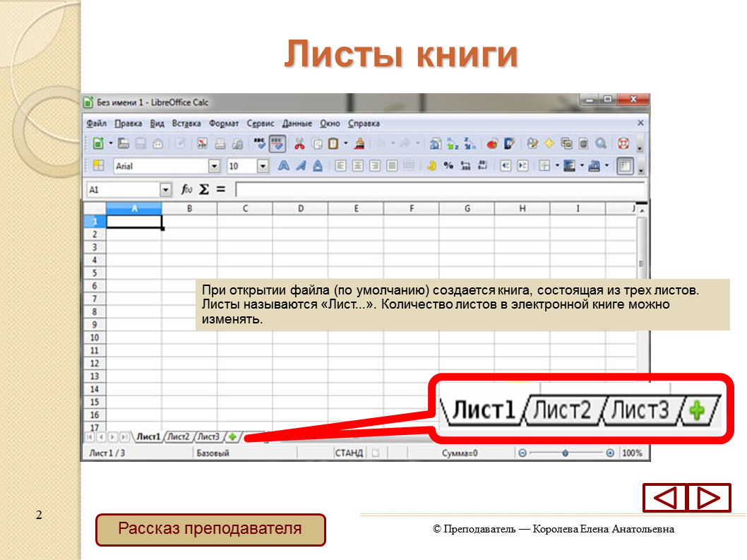Screen dimensions: 747x560
Task: Switch to the small Лист3 sheet tab
Action: pyautogui.click(x=208, y=436)
